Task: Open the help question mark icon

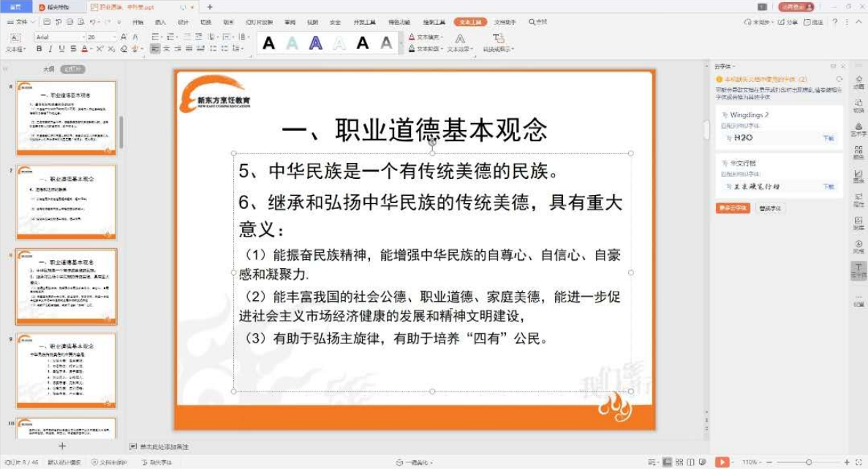Action: pyautogui.click(x=835, y=22)
